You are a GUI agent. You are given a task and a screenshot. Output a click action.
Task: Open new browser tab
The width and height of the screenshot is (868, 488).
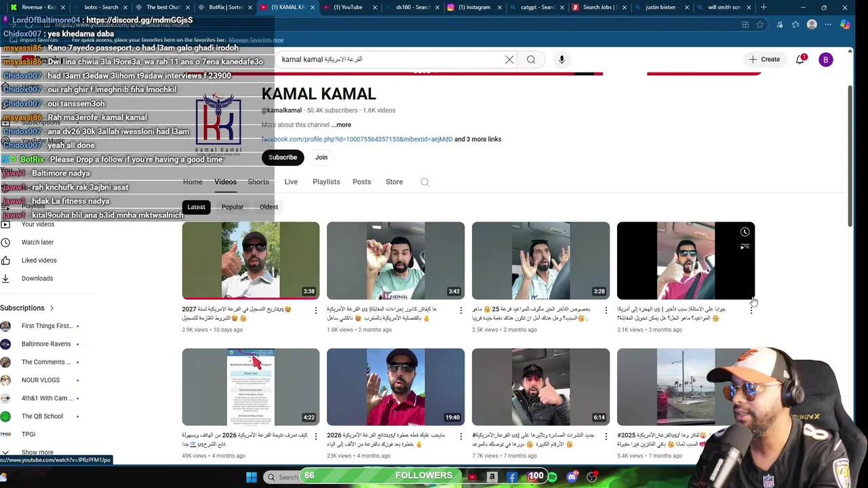764,7
